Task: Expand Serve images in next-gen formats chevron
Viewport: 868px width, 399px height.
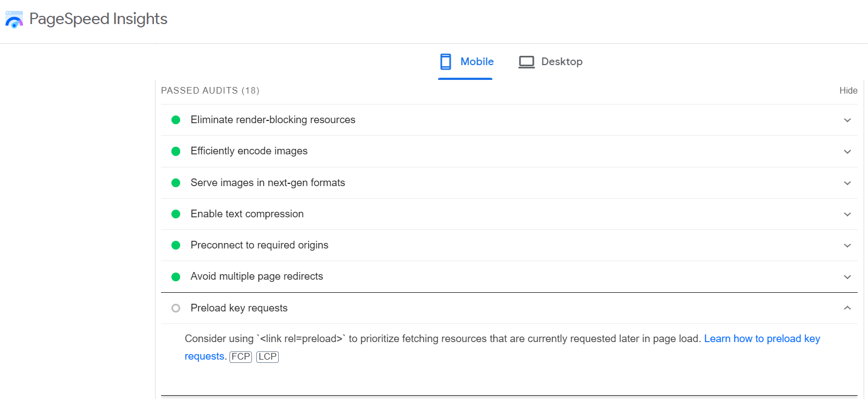Action: click(847, 183)
